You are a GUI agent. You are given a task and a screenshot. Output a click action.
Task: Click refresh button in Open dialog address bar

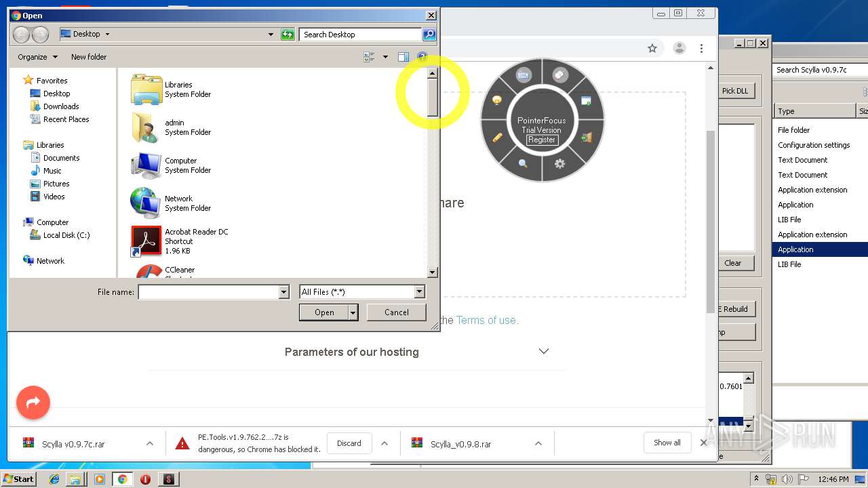288,35
